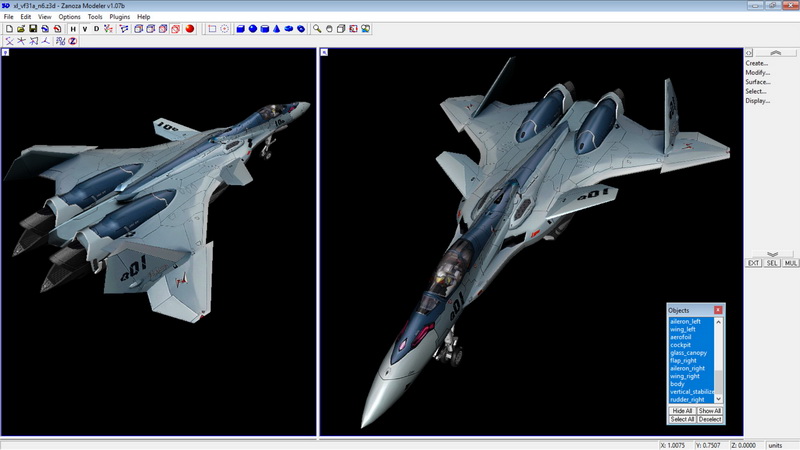800x450 pixels.
Task: Open the Plugins menu
Action: pos(119,17)
